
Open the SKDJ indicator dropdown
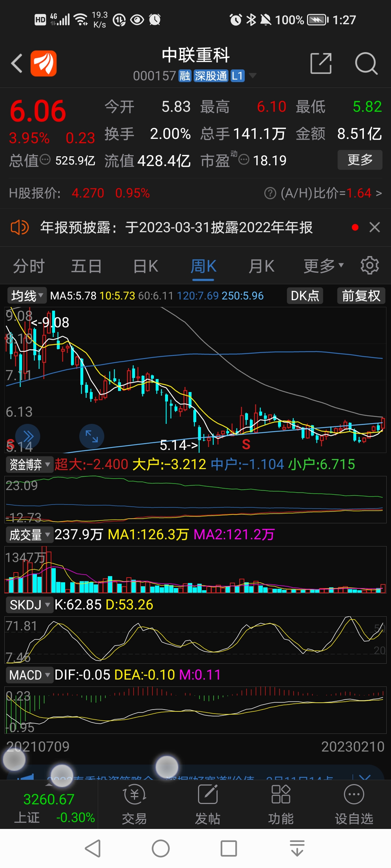coord(30,605)
